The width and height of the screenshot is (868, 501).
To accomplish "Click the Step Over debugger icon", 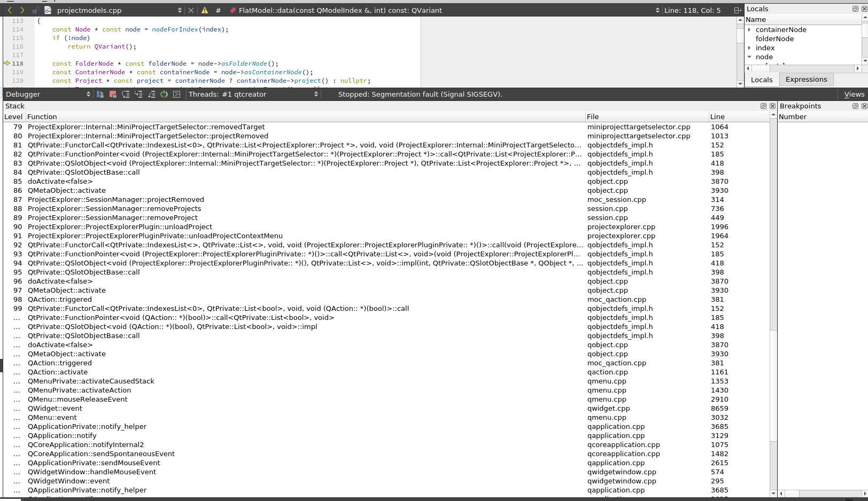I will pyautogui.click(x=126, y=94).
